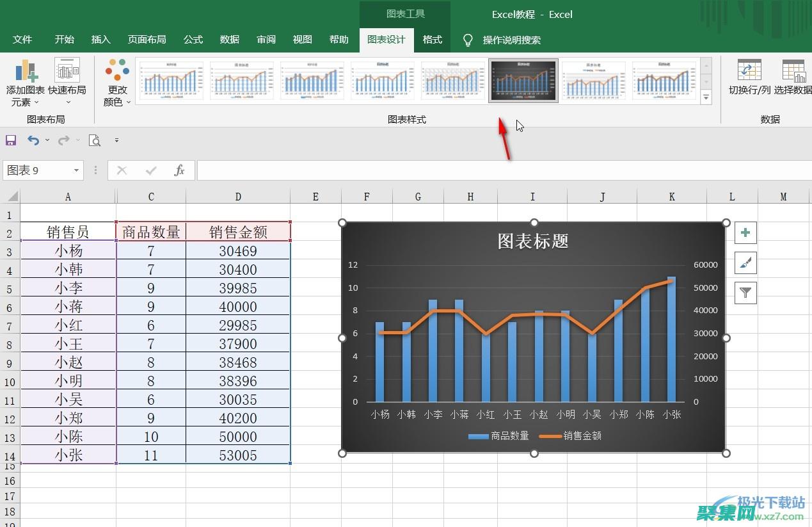Open the Chart Styles brush button beside the chart
The image size is (812, 527).
pos(745,263)
